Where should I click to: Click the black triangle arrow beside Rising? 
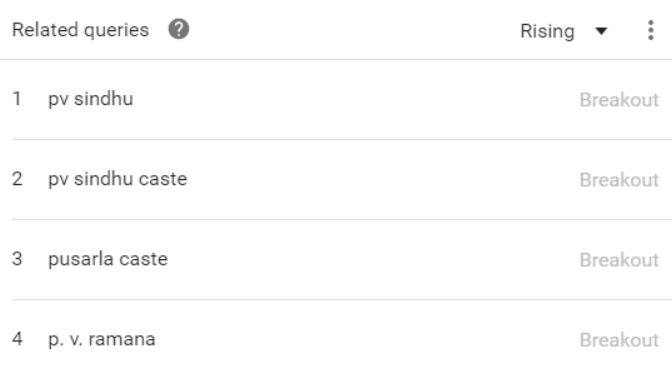601,31
